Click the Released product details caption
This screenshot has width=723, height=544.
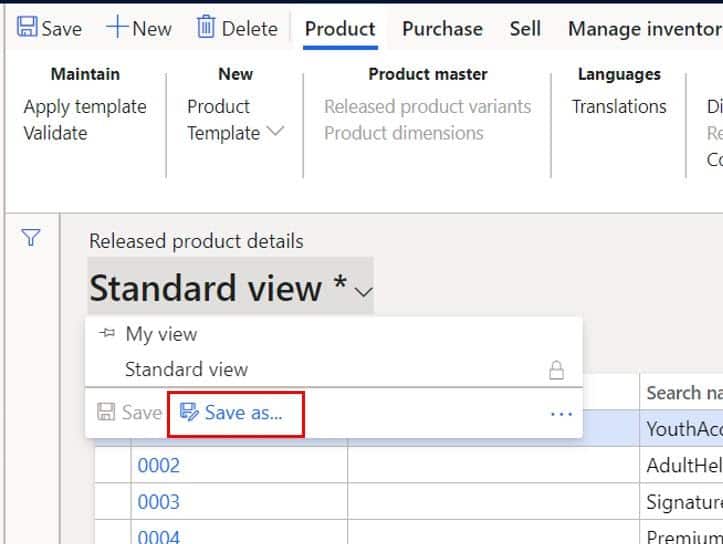(196, 241)
